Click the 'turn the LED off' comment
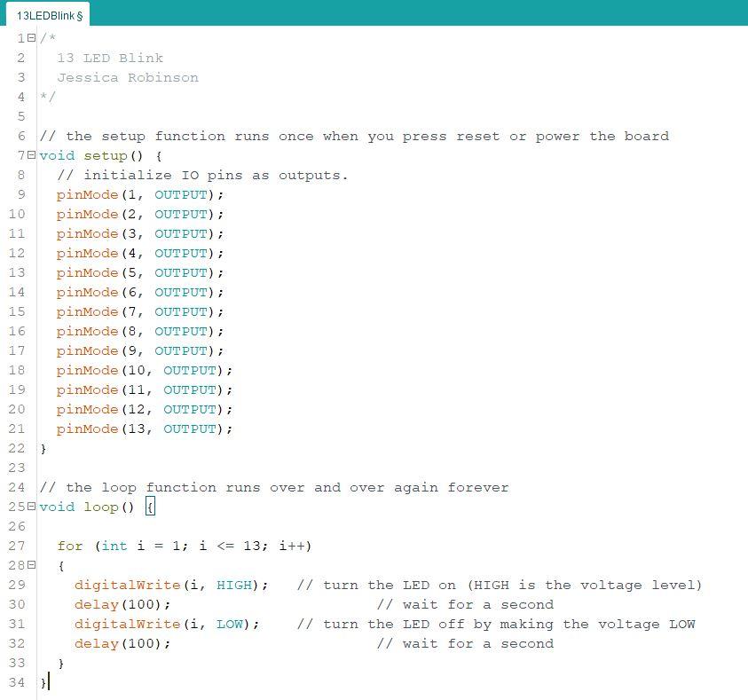 (496, 625)
